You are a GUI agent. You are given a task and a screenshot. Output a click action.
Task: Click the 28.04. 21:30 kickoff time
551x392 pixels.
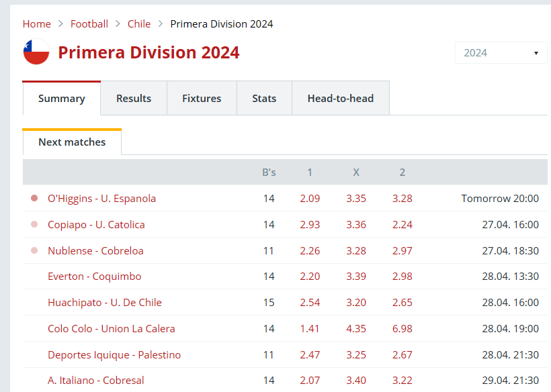[510, 355]
